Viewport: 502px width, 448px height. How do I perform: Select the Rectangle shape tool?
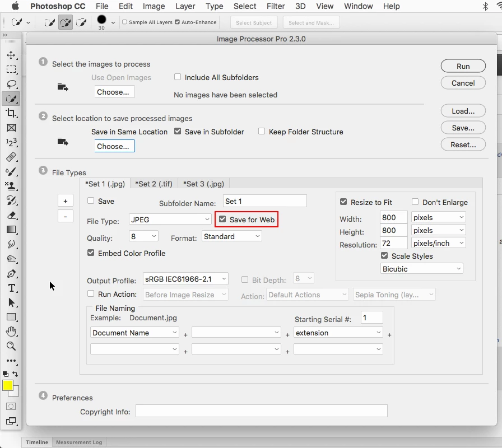(11, 317)
